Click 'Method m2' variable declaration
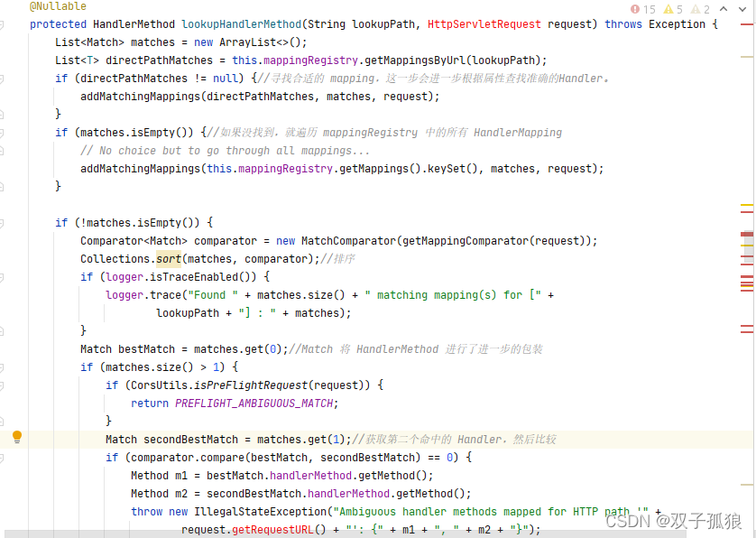 coord(159,494)
